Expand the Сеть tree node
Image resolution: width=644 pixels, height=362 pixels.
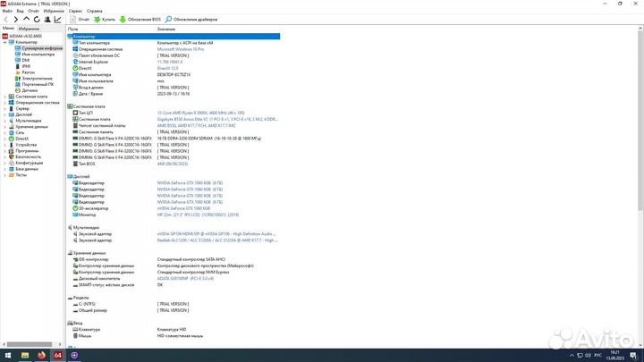click(x=5, y=132)
